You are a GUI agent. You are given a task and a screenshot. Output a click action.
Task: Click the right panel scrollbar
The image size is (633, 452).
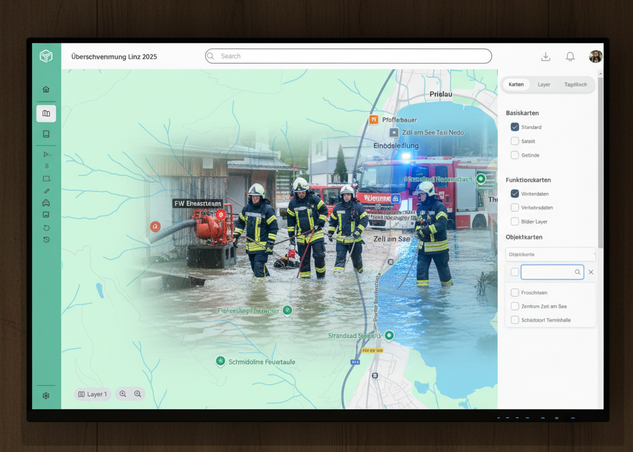point(600,170)
